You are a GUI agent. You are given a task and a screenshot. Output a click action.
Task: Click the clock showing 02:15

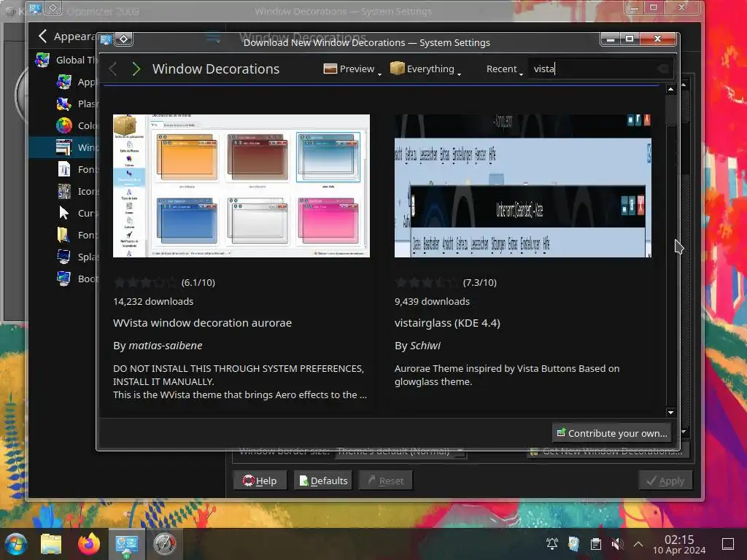(x=679, y=544)
